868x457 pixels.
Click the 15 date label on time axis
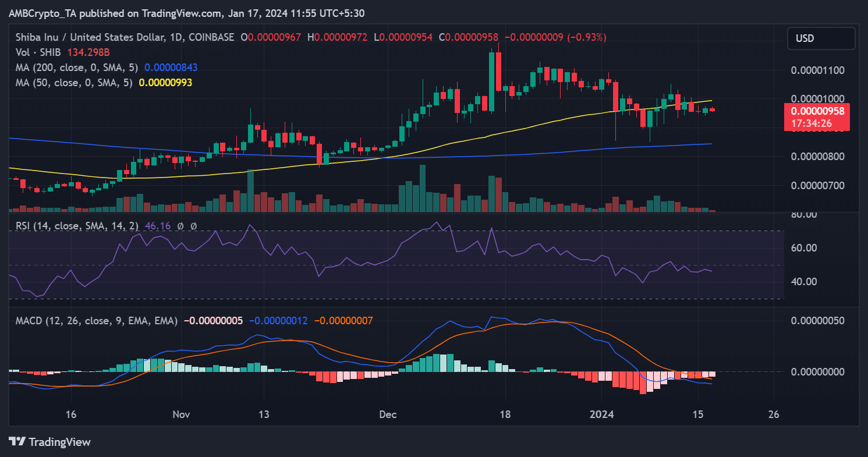pos(699,415)
